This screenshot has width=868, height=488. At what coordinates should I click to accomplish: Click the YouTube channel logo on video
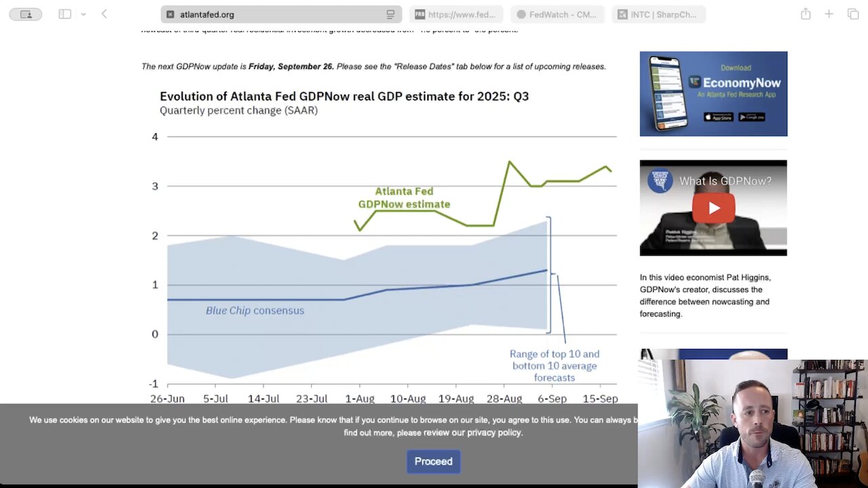click(x=659, y=181)
